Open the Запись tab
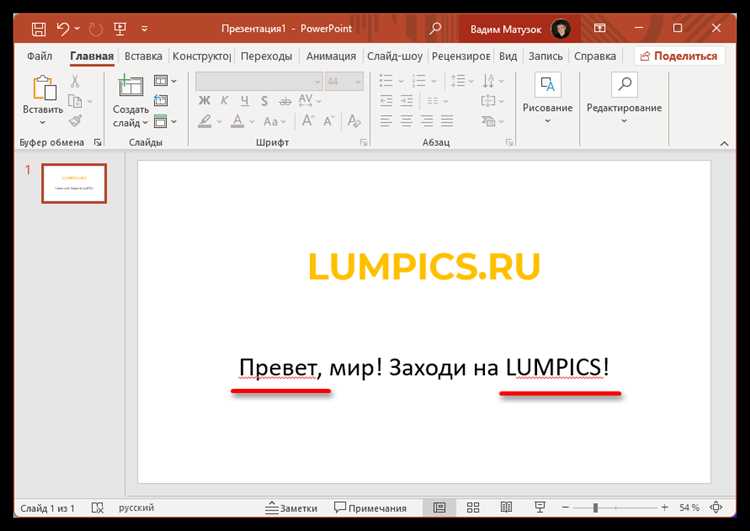The height and width of the screenshot is (531, 750). click(x=545, y=56)
